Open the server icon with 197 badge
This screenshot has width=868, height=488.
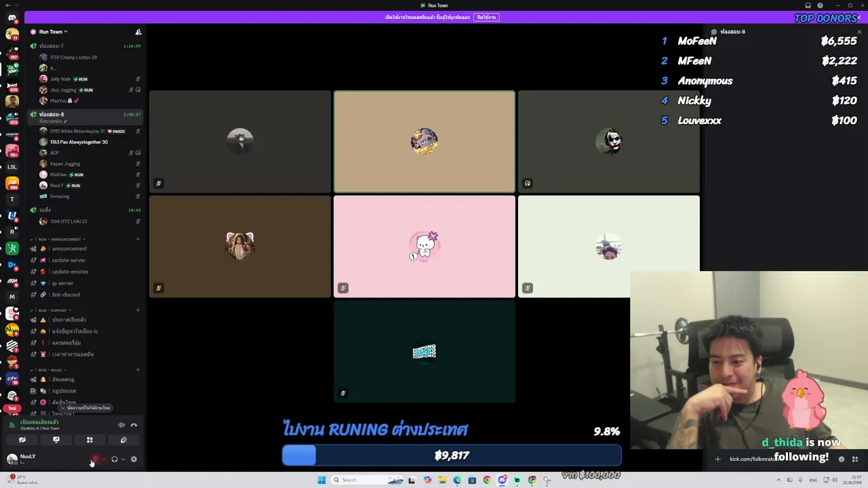(12, 53)
